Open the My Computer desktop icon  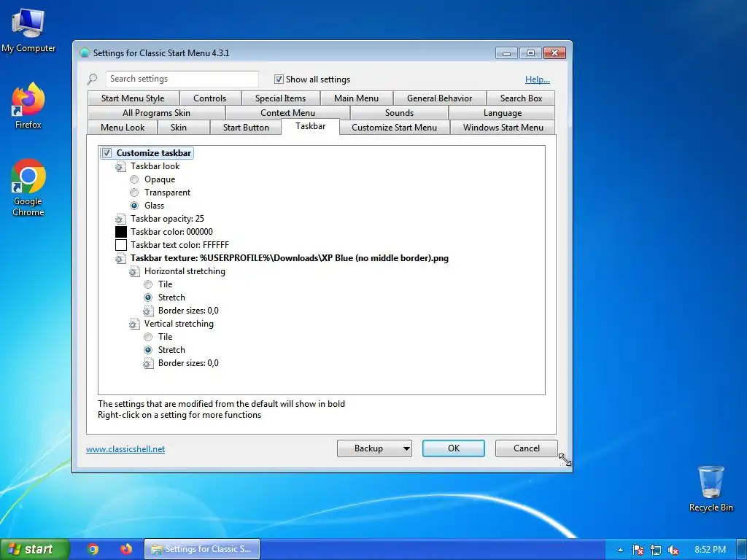click(28, 29)
